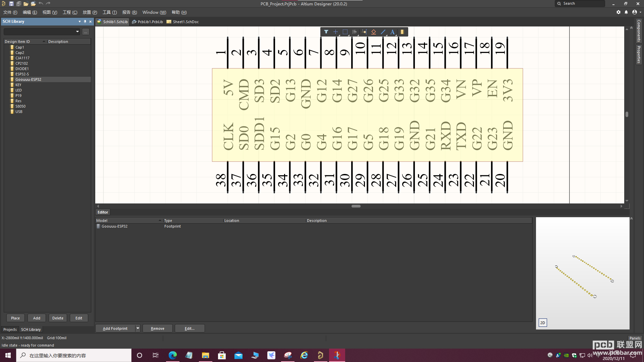The height and width of the screenshot is (362, 644).
Task: Click the filter ellipsis button
Action: point(86,32)
